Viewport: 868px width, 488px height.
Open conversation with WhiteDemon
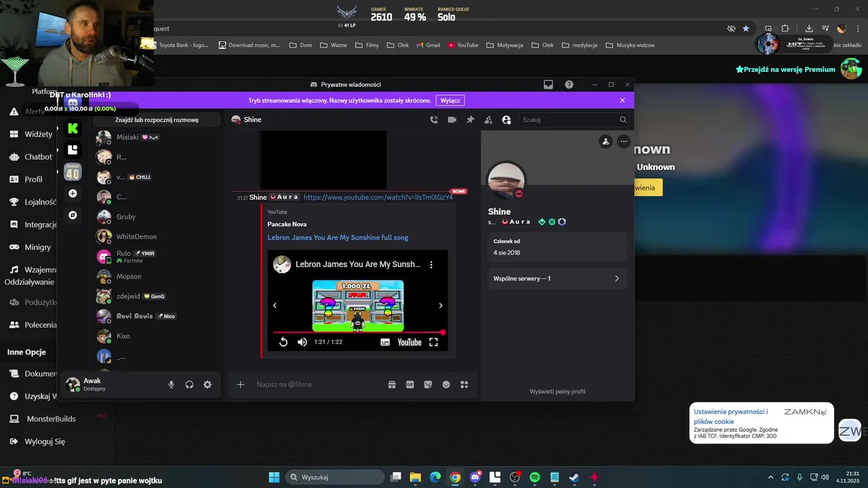click(157, 237)
